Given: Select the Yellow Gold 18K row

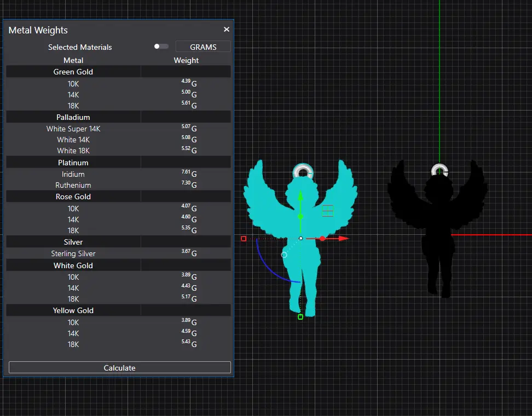Looking at the screenshot, I should coord(73,344).
